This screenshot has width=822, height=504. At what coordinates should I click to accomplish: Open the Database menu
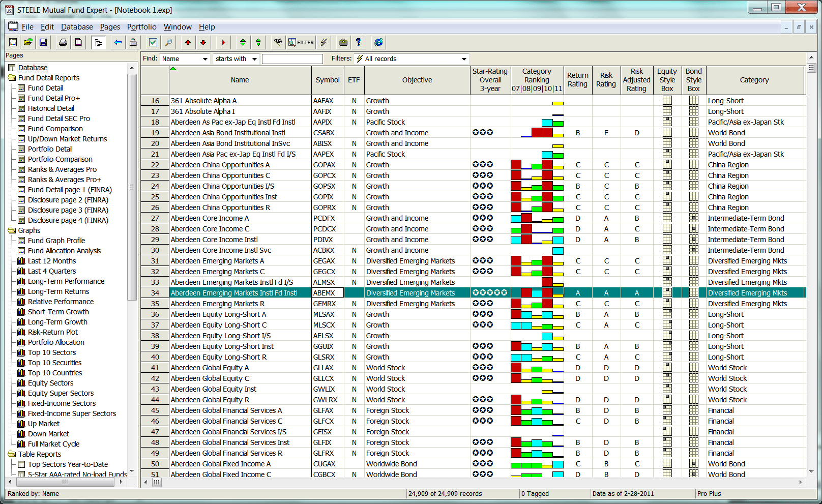click(77, 27)
